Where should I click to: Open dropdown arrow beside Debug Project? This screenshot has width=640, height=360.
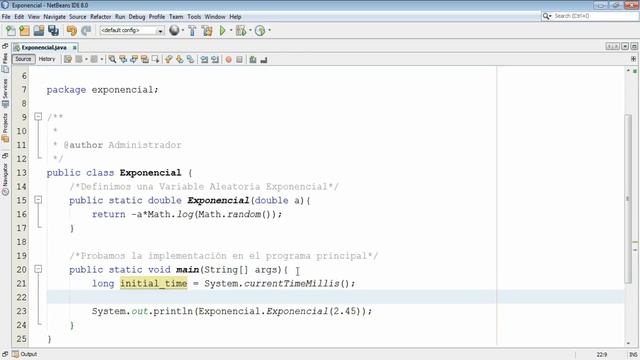(x=250, y=31)
